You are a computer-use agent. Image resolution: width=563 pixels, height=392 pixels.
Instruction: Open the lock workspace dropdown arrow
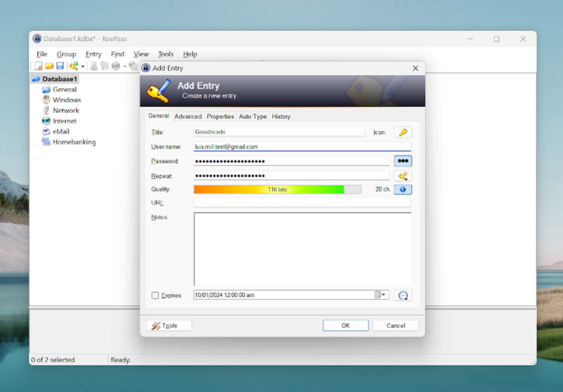[82, 65]
